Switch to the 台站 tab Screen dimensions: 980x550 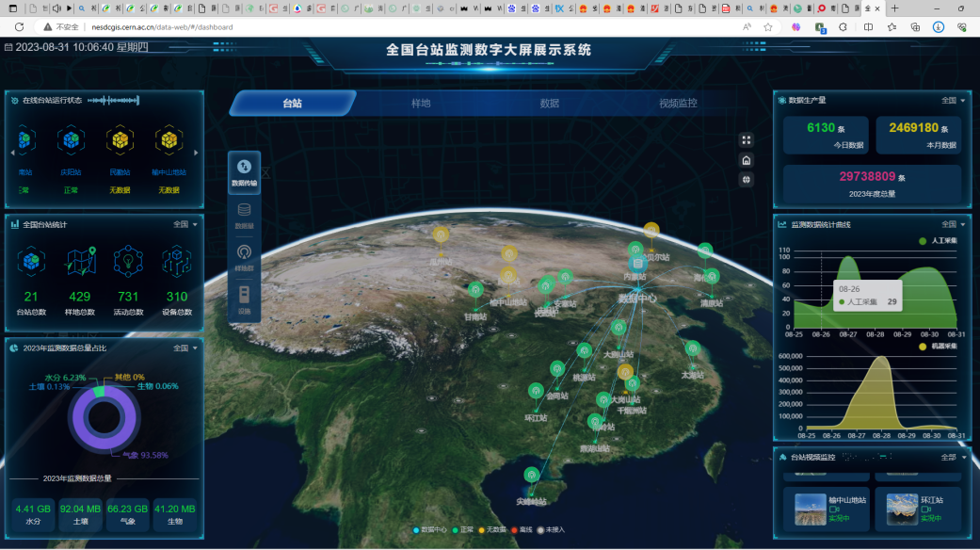293,104
